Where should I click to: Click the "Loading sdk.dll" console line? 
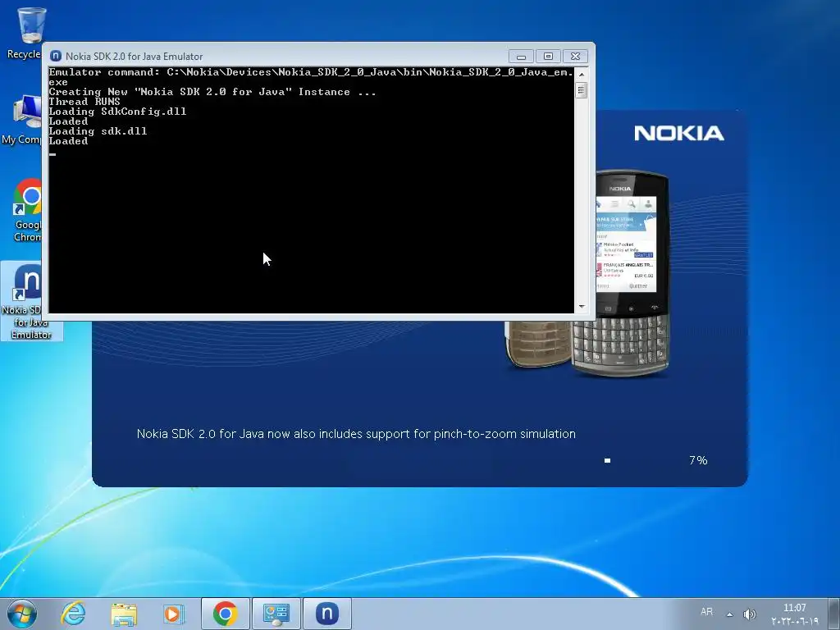click(98, 131)
